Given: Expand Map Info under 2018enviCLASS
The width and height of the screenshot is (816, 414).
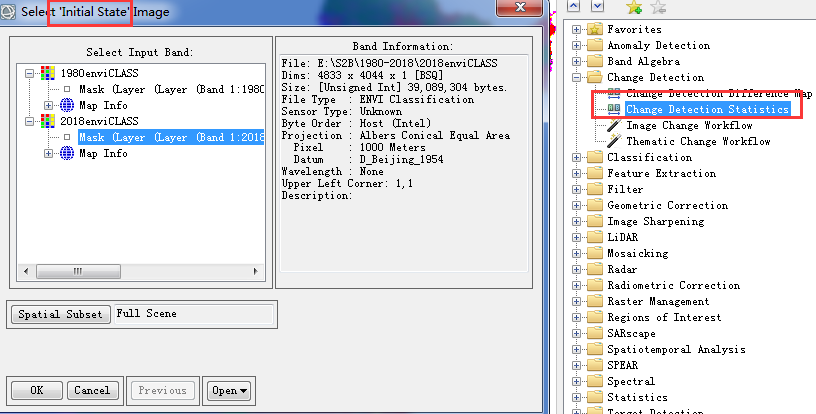Looking at the screenshot, I should click(48, 153).
